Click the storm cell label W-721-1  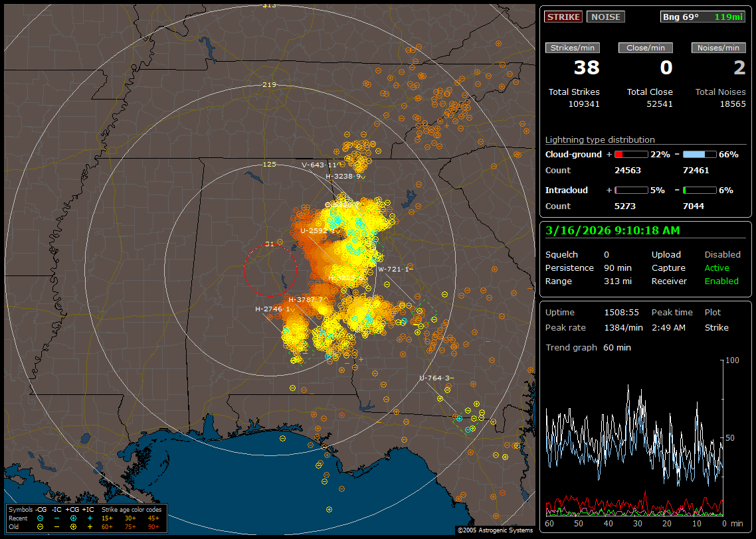pyautogui.click(x=394, y=269)
